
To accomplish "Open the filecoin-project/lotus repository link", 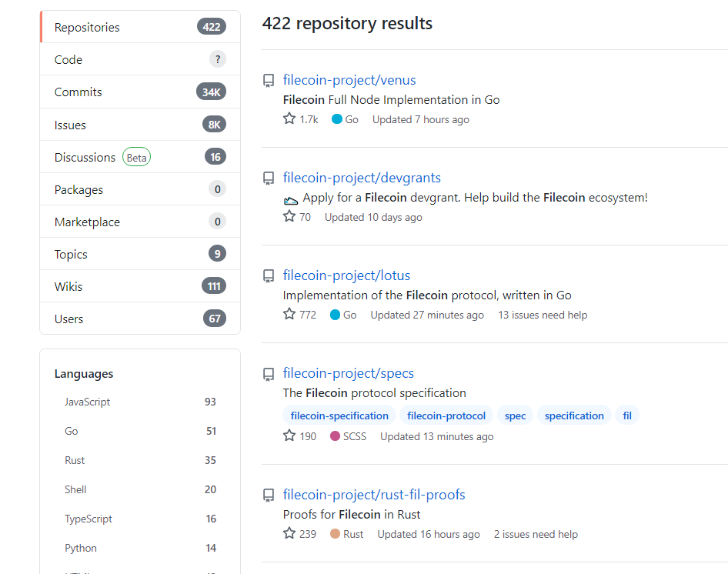I will pyautogui.click(x=346, y=275).
